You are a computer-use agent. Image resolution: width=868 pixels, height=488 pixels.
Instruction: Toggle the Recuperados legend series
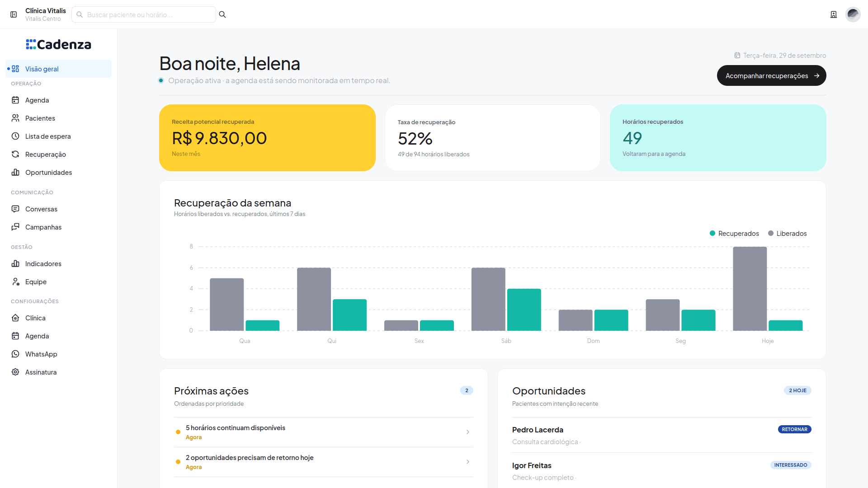pos(734,233)
